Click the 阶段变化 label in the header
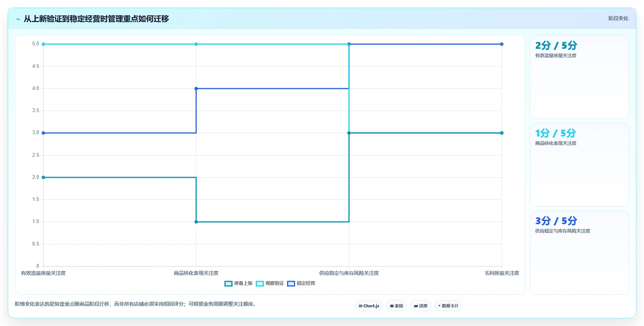Viewport: 644px width, 326px height. (x=618, y=18)
